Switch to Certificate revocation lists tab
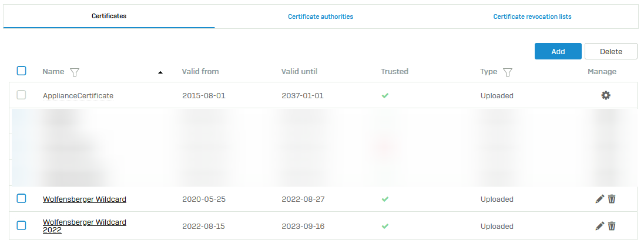Image resolution: width=644 pixels, height=243 pixels. tap(532, 16)
